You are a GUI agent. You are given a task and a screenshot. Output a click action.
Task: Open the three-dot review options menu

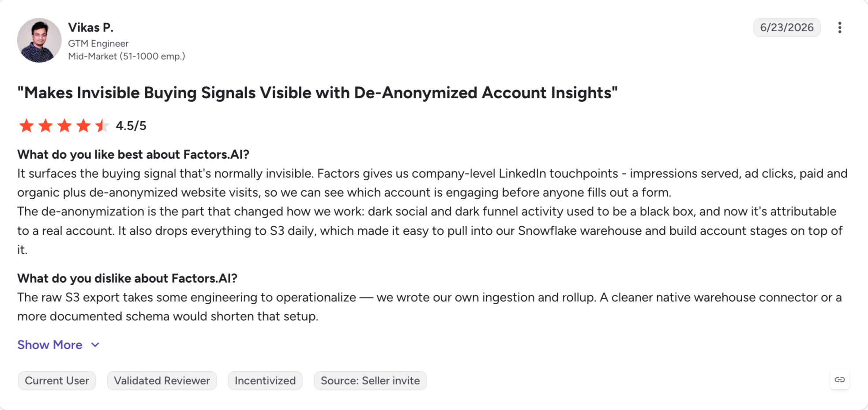[x=839, y=28]
